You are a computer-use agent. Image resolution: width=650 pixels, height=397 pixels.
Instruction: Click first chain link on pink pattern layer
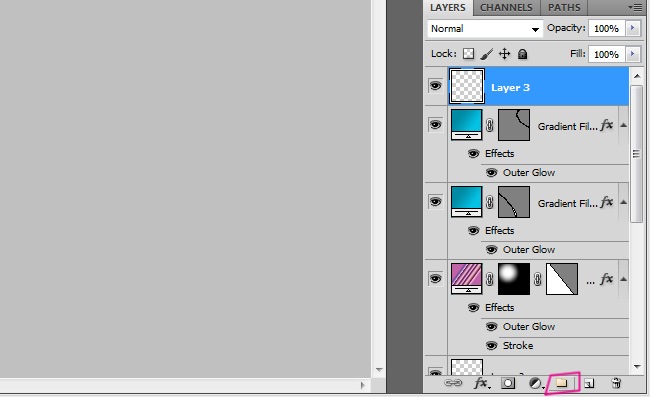[490, 279]
